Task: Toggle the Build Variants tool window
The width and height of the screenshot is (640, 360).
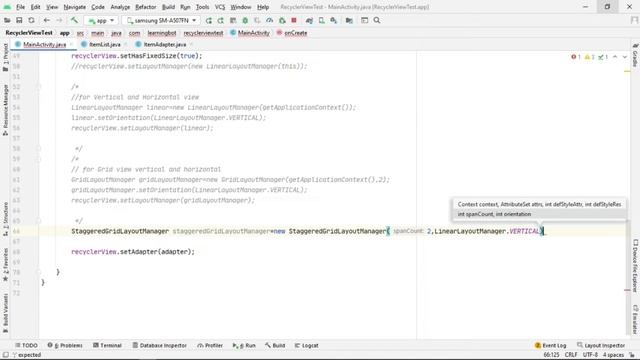Action: (5, 313)
